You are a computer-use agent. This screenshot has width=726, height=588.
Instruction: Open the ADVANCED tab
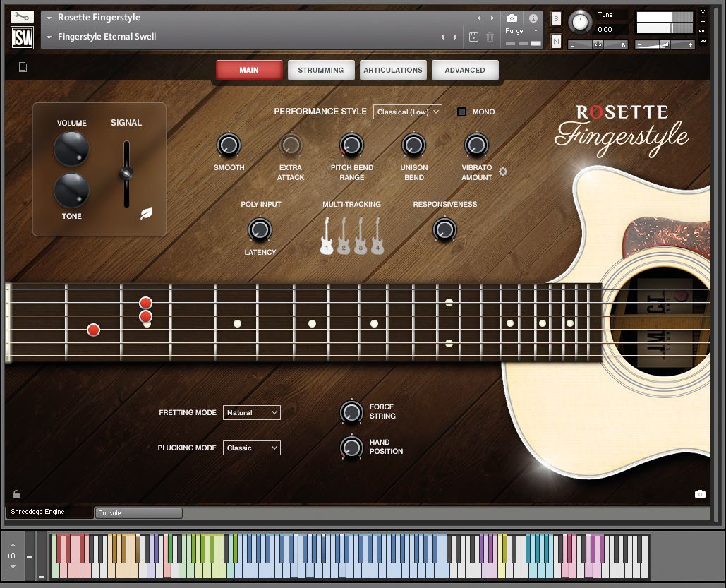(465, 70)
